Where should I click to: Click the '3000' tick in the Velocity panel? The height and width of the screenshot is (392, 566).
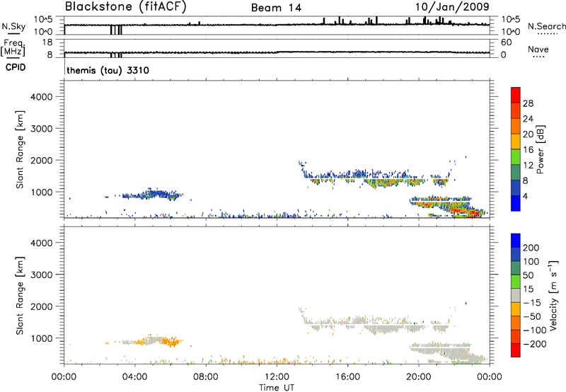pos(42,275)
